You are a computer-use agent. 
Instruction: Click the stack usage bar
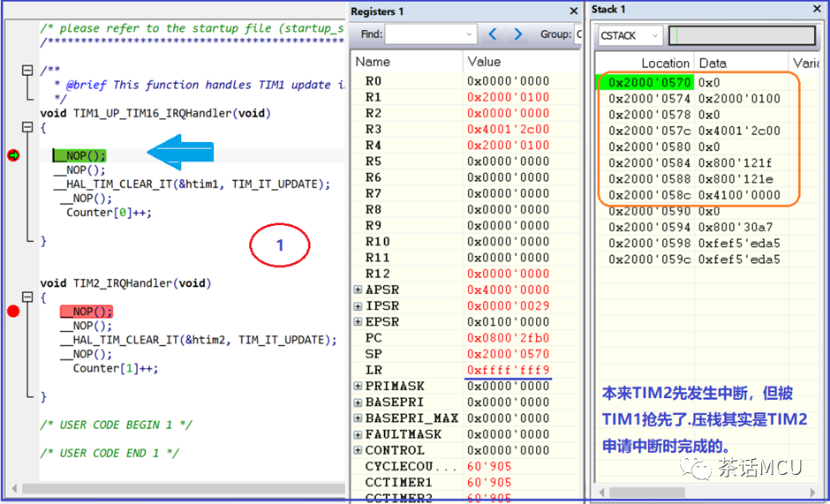click(x=742, y=36)
